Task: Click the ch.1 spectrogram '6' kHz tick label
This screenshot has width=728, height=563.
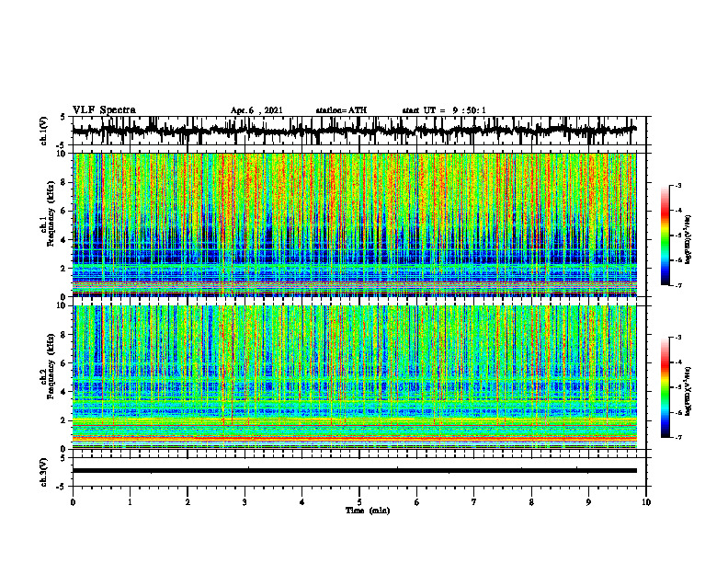Action: click(x=64, y=212)
